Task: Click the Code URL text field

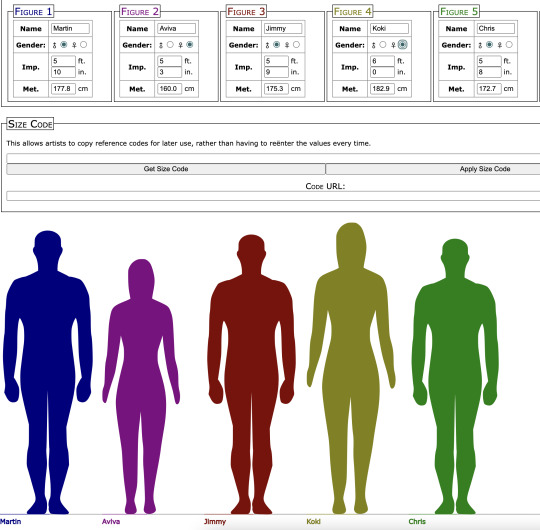Action: click(x=273, y=196)
